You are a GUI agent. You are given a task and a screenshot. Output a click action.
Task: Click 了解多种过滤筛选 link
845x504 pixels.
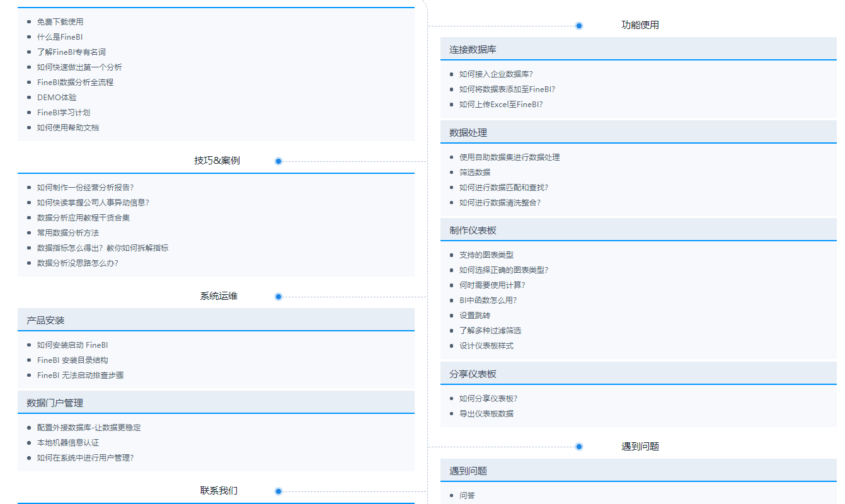pyautogui.click(x=490, y=331)
